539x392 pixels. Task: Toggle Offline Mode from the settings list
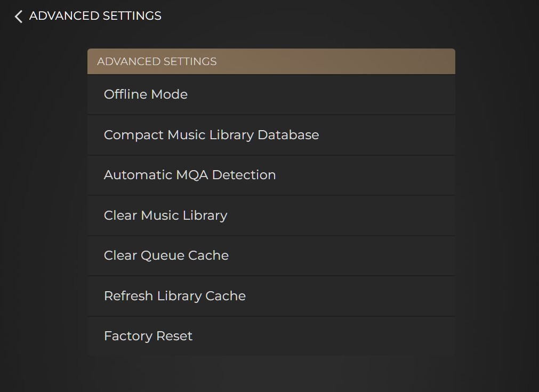271,94
